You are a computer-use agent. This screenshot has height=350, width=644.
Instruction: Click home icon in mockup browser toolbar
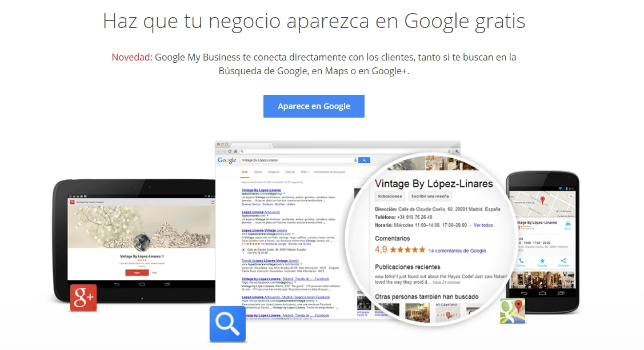pos(235,151)
